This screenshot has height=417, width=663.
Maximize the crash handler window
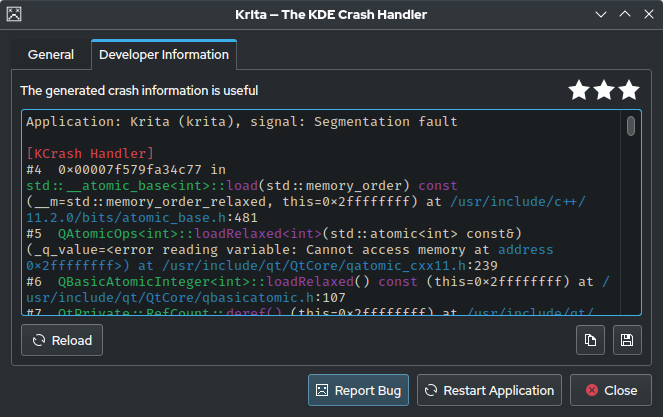(624, 15)
